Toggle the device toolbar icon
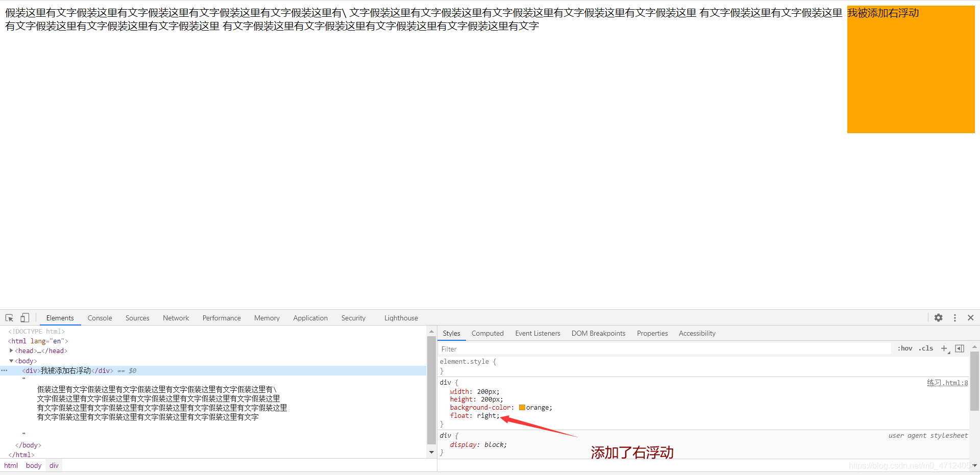Image resolution: width=980 pixels, height=475 pixels. (24, 318)
